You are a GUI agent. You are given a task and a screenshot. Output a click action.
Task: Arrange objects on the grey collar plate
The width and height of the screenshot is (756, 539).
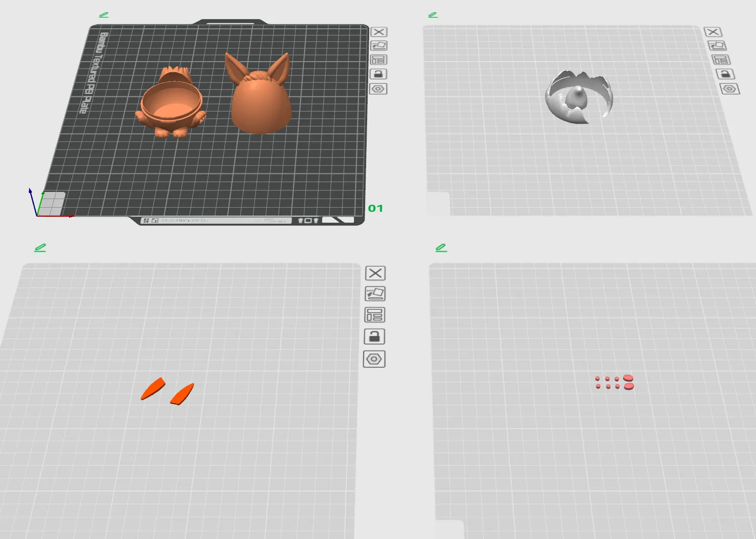pos(721,60)
